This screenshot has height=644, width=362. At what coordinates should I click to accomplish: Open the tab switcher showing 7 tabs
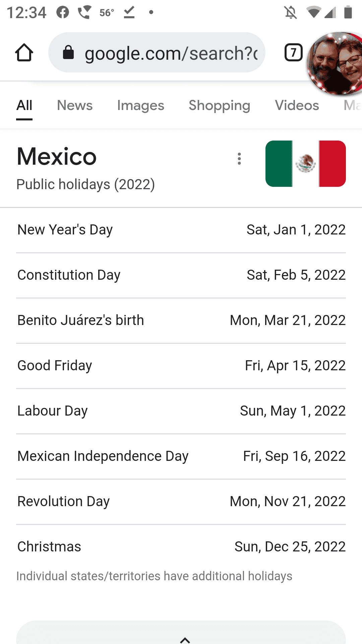coord(293,53)
